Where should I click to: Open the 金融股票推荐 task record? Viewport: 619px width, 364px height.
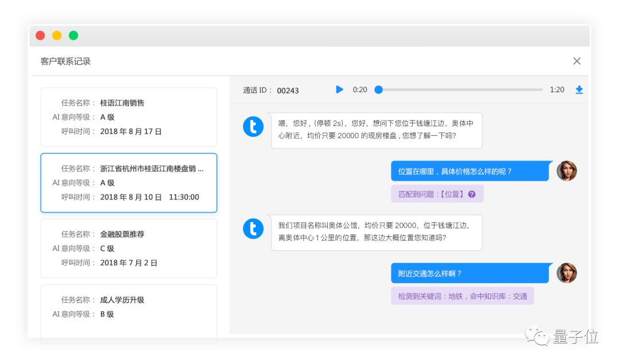[x=129, y=248]
